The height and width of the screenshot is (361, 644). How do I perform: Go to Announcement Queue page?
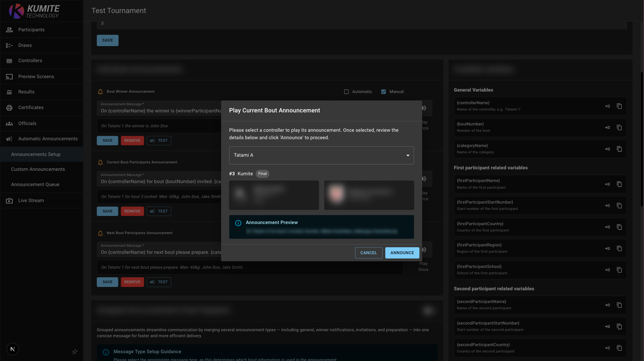tap(35, 185)
